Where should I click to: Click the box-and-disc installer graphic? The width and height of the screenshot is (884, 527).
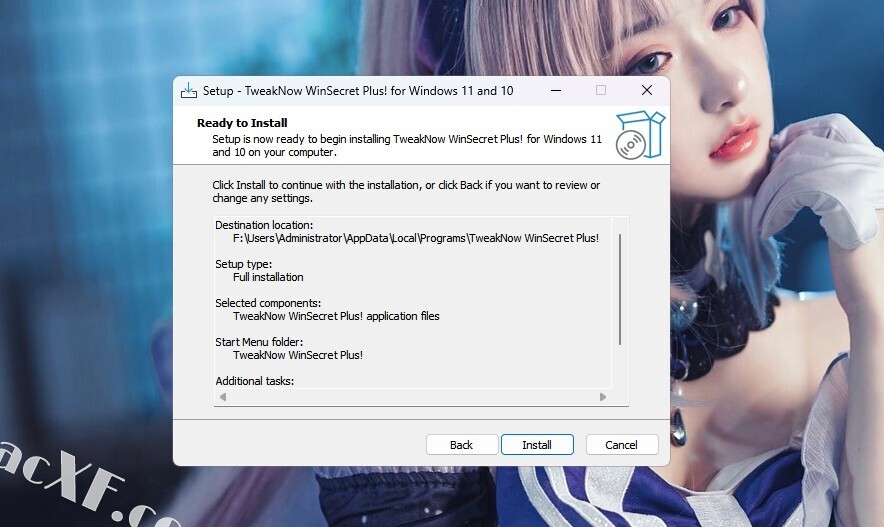click(x=640, y=135)
